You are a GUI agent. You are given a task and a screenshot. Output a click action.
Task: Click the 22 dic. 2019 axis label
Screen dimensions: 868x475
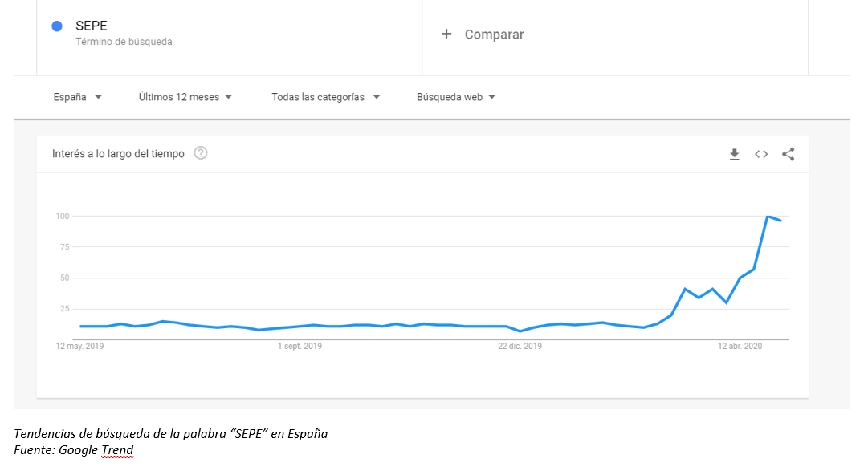coord(520,346)
